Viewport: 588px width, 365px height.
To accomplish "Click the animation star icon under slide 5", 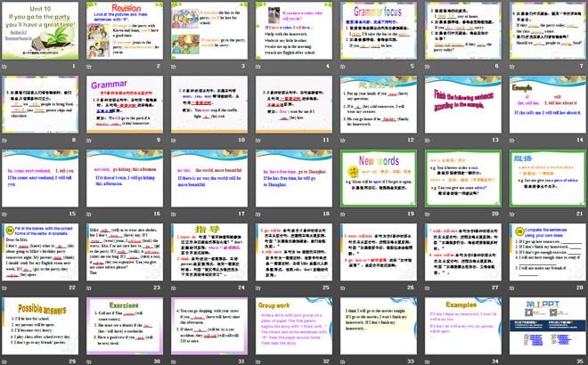I will point(343,67).
